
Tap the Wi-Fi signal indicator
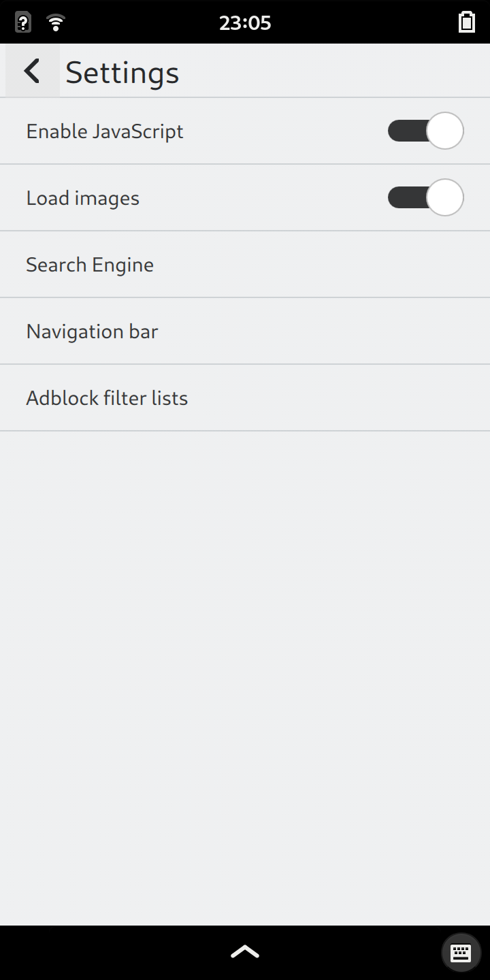click(56, 22)
